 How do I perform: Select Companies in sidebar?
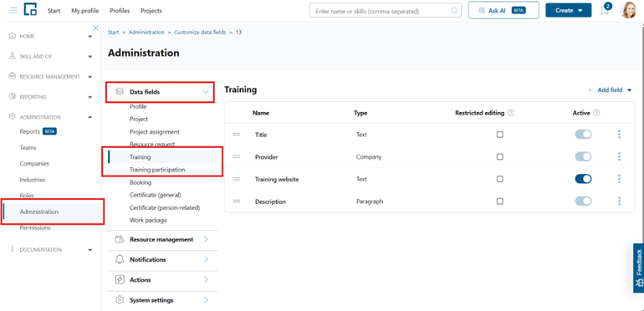(x=34, y=164)
